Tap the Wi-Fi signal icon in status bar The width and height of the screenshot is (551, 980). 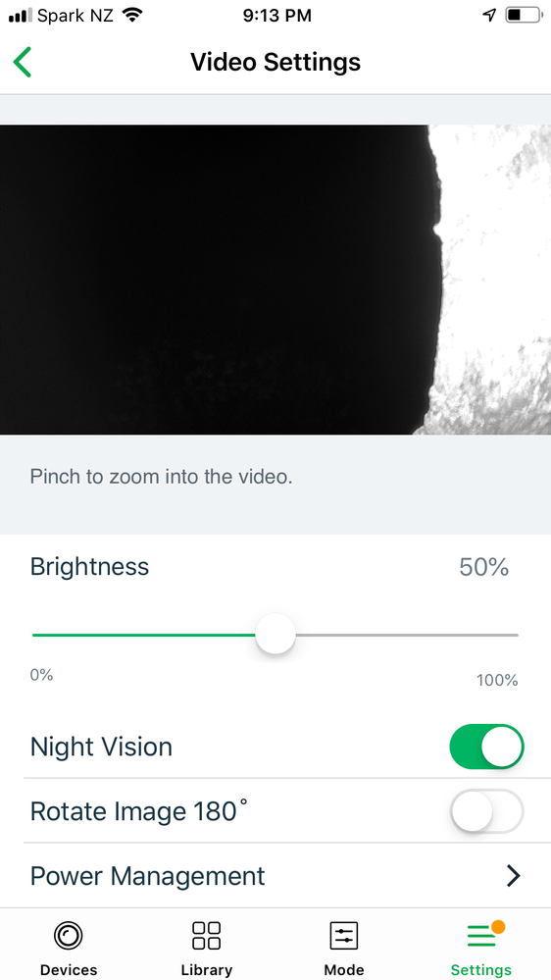131,15
